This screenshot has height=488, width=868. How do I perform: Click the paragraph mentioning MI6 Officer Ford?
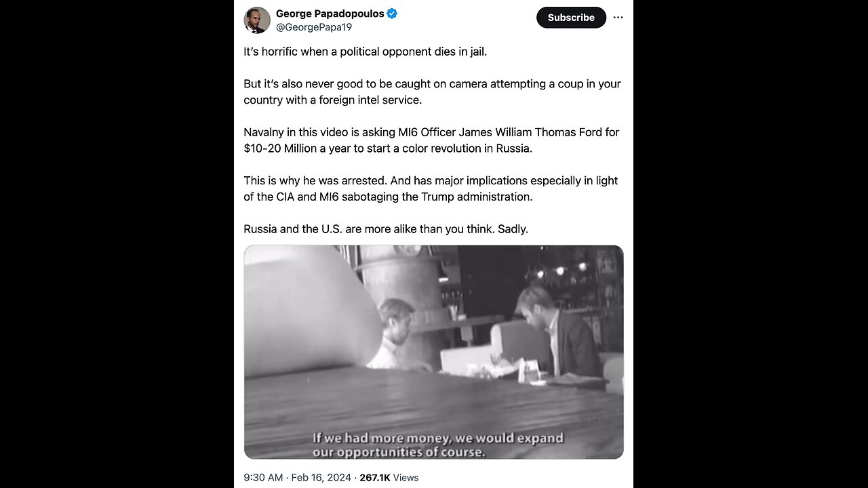(431, 140)
